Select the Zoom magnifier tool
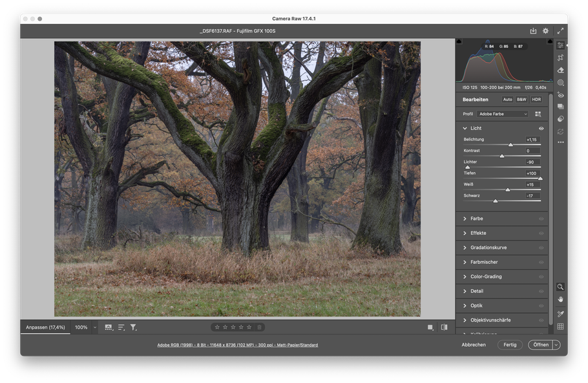The height and width of the screenshot is (383, 588). point(560,287)
